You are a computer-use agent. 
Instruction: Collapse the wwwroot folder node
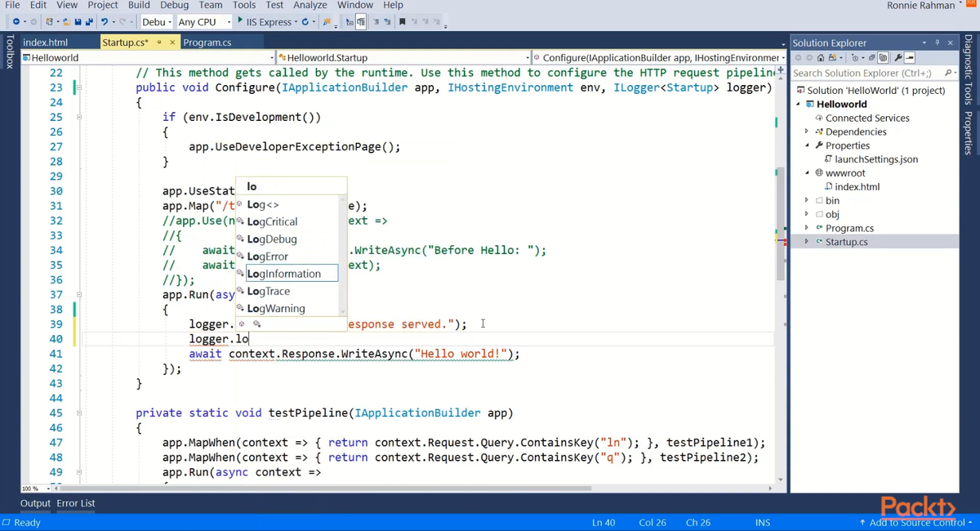(x=807, y=172)
